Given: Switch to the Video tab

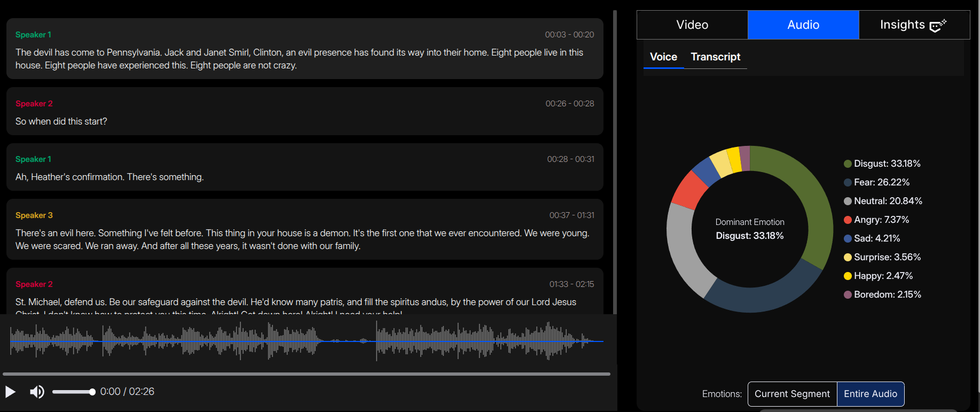Looking at the screenshot, I should point(692,25).
